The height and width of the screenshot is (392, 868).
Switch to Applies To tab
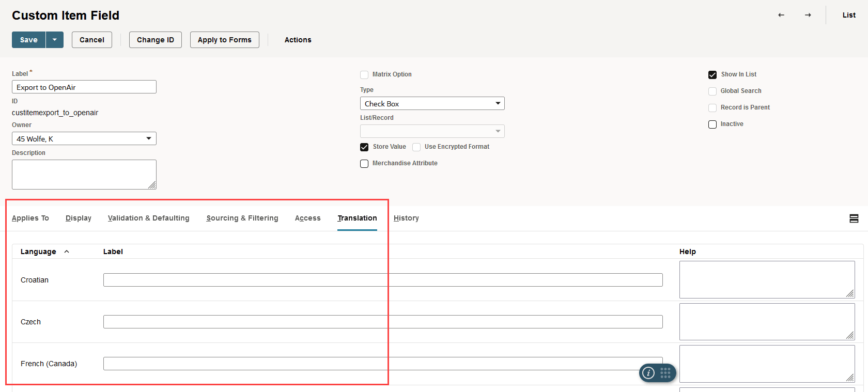click(30, 218)
